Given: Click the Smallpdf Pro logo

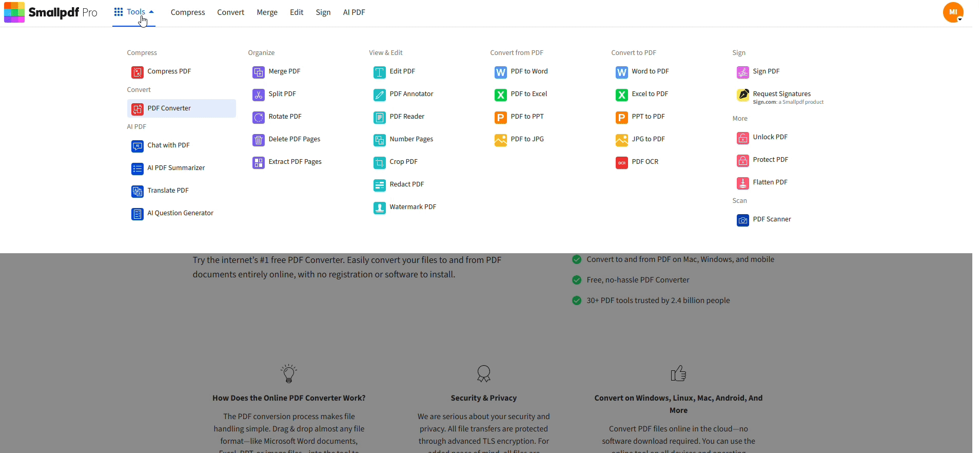Looking at the screenshot, I should [50, 12].
